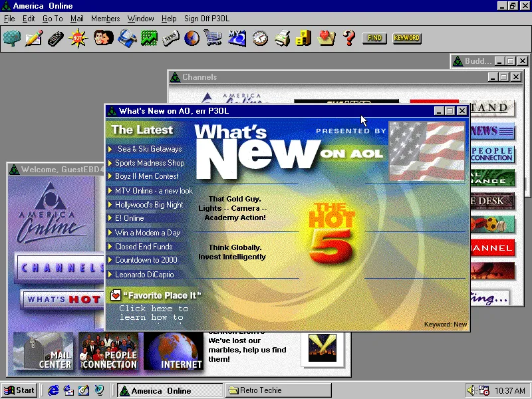
Task: Click the HOT starburst toolbar icon
Action: coord(78,38)
